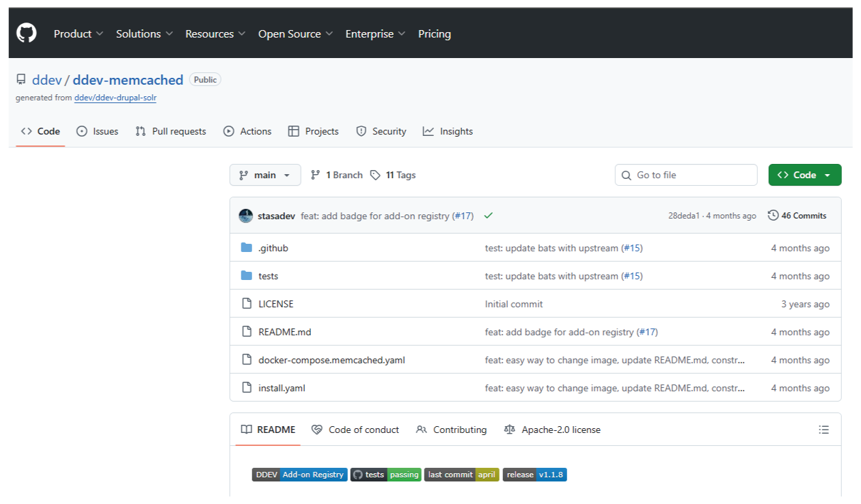Screen dimensions: 861x504
Task: Open the README outline list icon
Action: 823,430
